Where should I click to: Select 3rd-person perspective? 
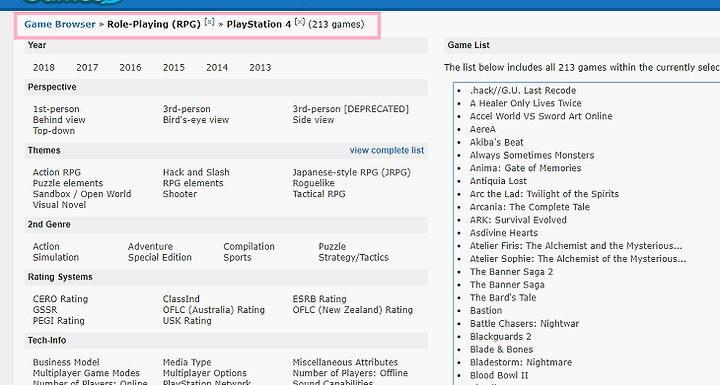(186, 109)
